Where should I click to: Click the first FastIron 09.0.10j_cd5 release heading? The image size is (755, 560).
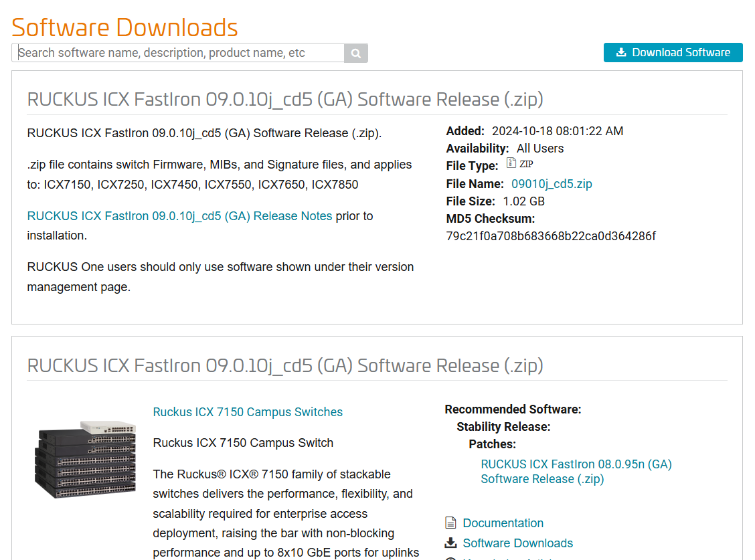(285, 99)
